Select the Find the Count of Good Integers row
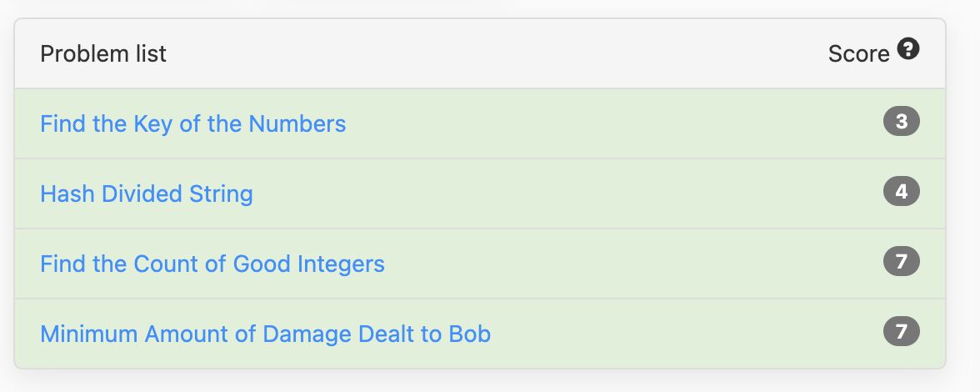This screenshot has width=980, height=392. pyautogui.click(x=480, y=264)
